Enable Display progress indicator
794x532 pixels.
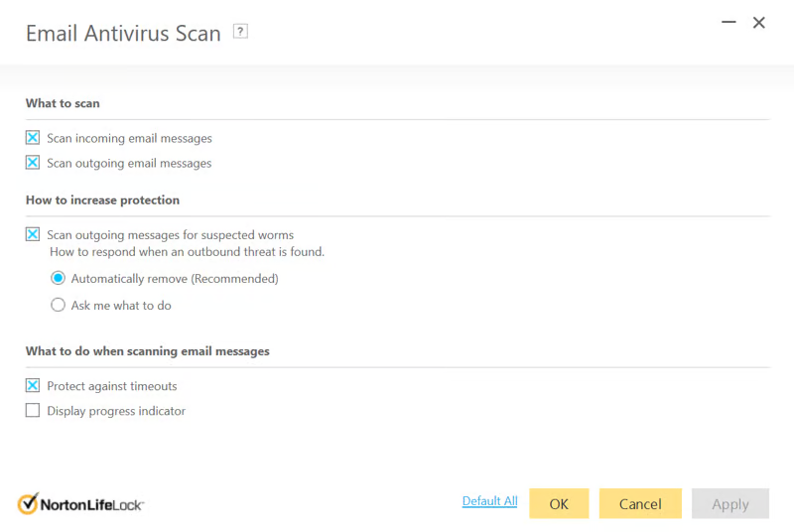click(33, 411)
